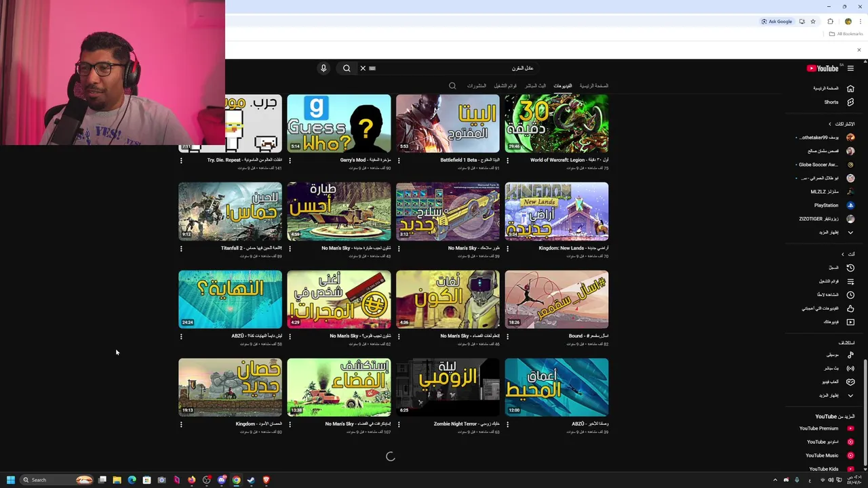Open the ZIZOTIGER subscription channel
The height and width of the screenshot is (488, 868).
tap(827, 219)
